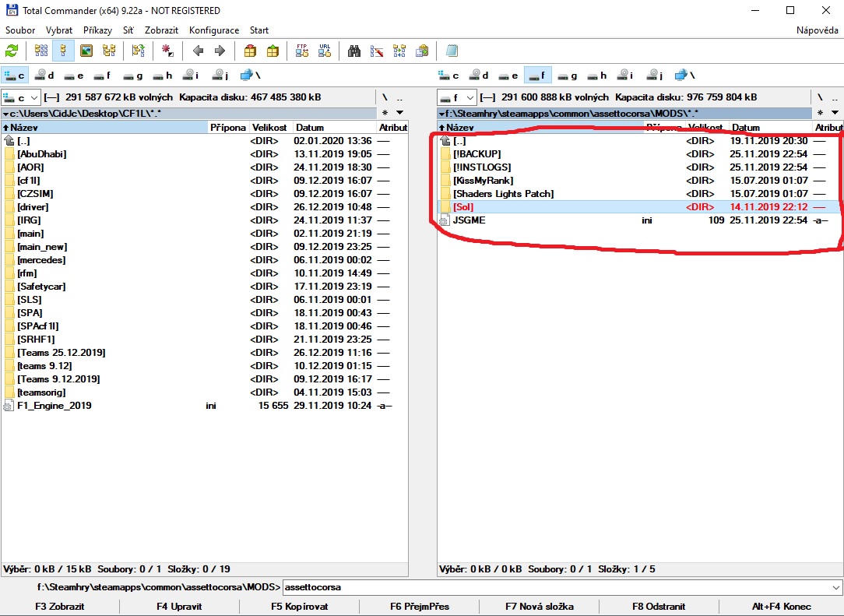Select drive d in left drive bar
844x616 pixels.
(44, 76)
